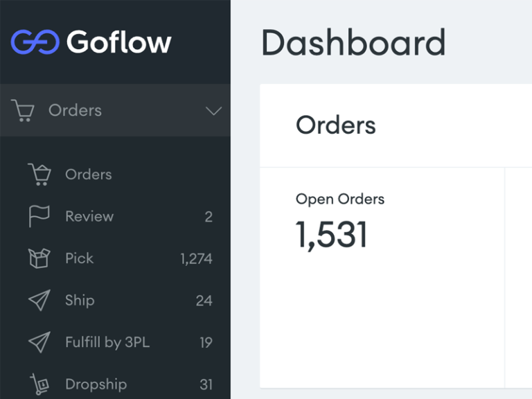Select Ship in the sidebar
The width and height of the screenshot is (532, 399).
coord(80,300)
